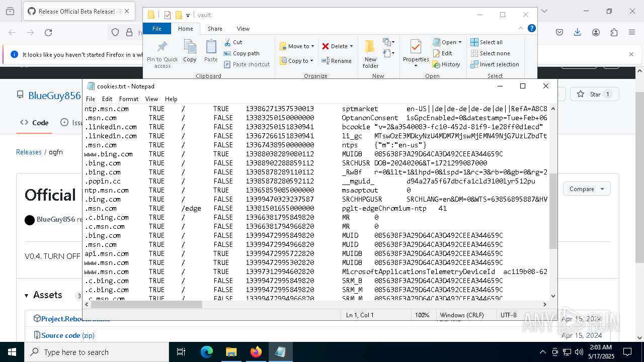This screenshot has width=644, height=362.
Task: Open Firefox account icon
Action: [596, 33]
